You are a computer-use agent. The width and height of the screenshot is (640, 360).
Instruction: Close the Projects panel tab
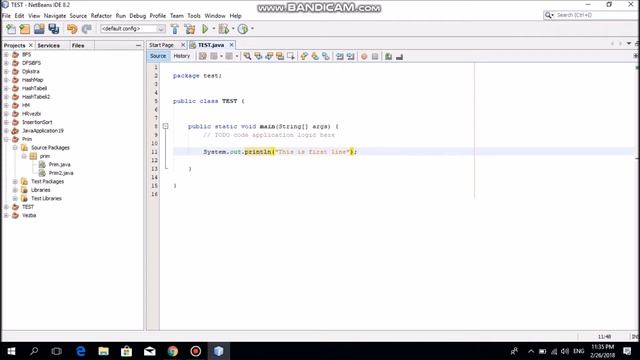(31, 45)
